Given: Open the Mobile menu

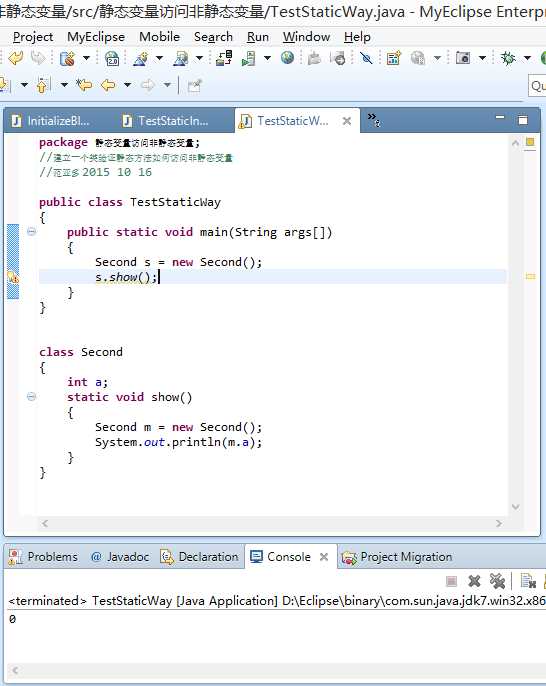Looking at the screenshot, I should 159,37.
